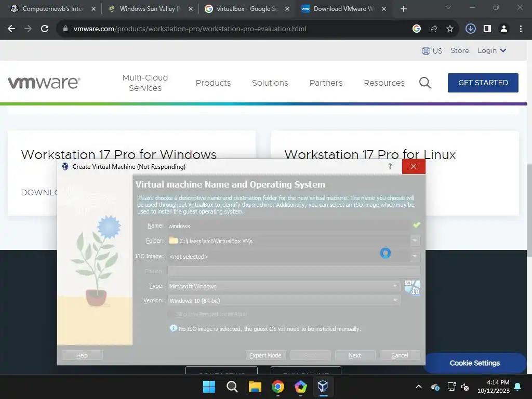Open Cookie Settings

click(x=475, y=363)
